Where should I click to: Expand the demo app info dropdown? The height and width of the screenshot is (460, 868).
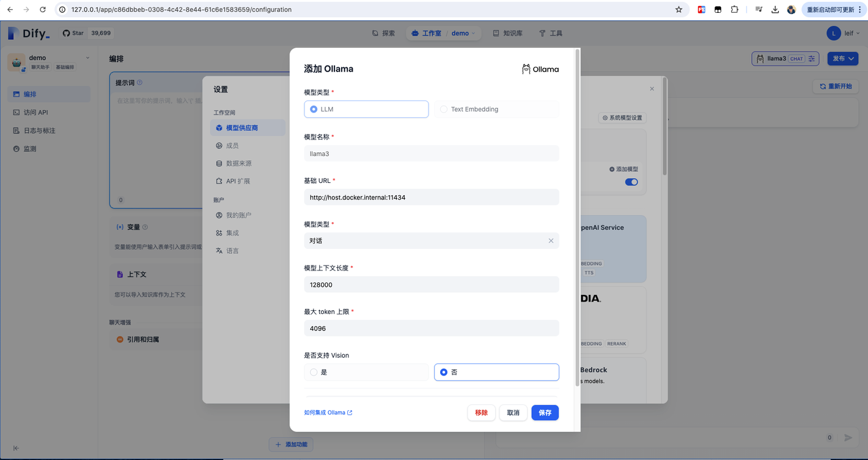(87, 58)
